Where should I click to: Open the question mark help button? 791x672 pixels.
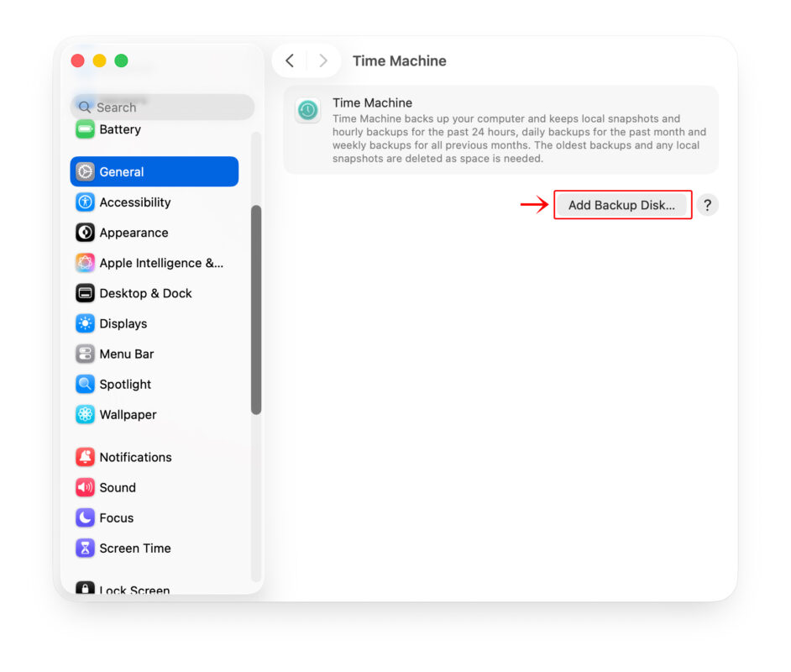[707, 205]
